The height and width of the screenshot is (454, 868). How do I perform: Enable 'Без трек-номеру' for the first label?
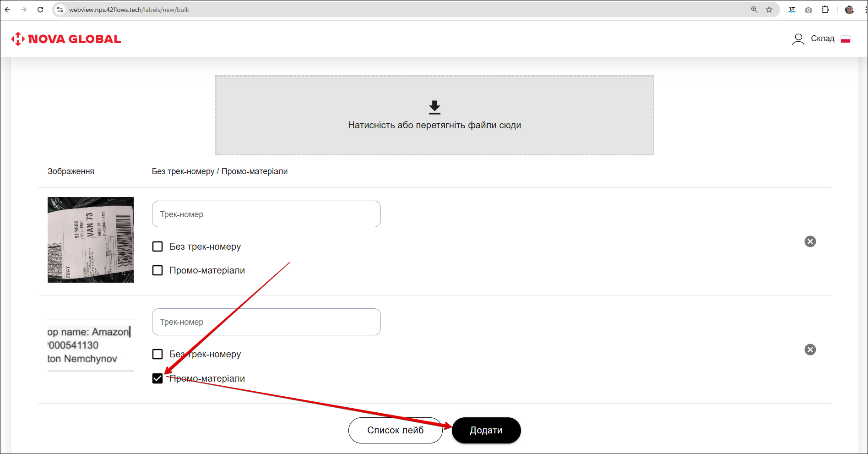[x=157, y=246]
